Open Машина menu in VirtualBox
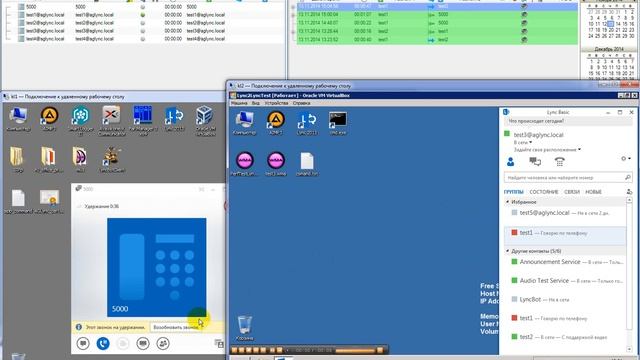Screen dimensions: 640x360 pyautogui.click(x=239, y=103)
